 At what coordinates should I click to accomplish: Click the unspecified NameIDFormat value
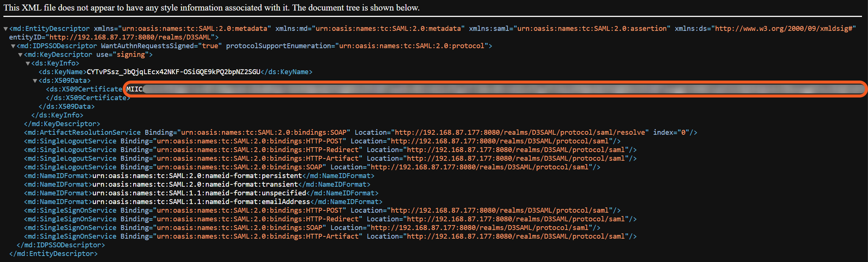(199, 193)
